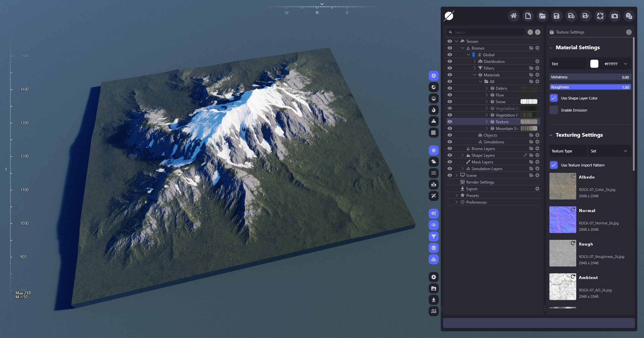Click the grid icon in viewport sidebar
The height and width of the screenshot is (338, 644).
tap(434, 133)
